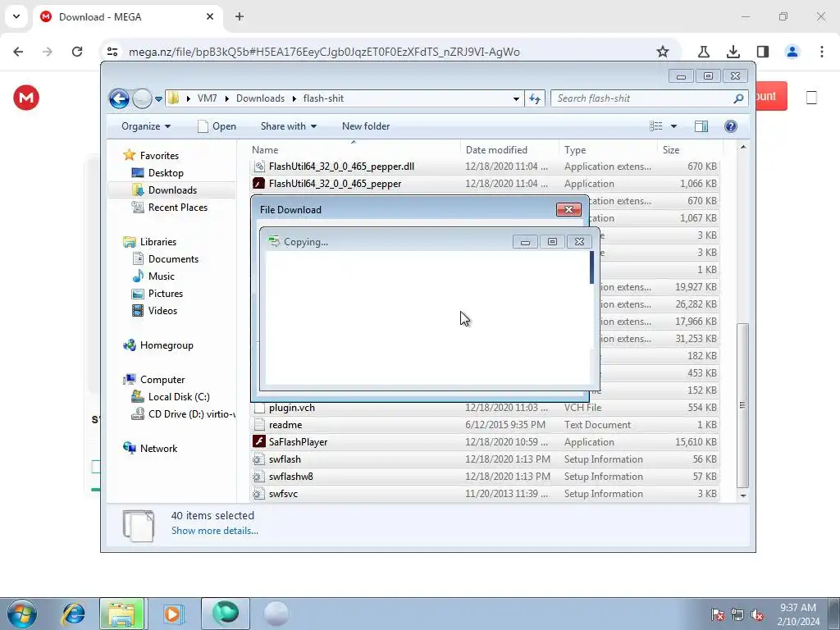
Task: Refresh the flash-shit folder view
Action: 535,98
